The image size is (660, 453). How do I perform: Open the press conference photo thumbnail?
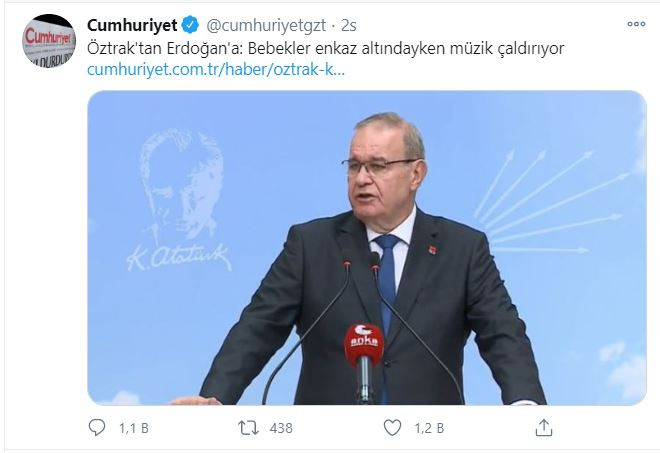(367, 248)
